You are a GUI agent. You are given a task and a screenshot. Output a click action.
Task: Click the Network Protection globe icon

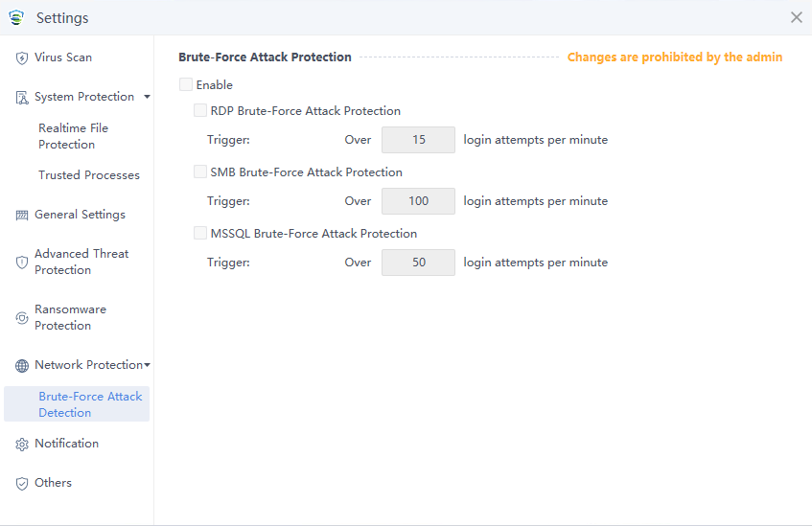point(22,366)
